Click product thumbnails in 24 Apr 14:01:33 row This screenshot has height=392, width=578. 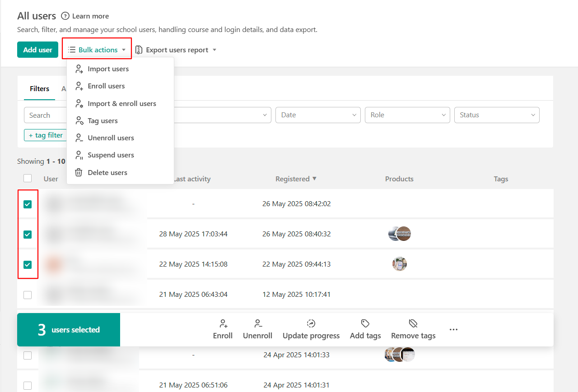click(x=399, y=355)
